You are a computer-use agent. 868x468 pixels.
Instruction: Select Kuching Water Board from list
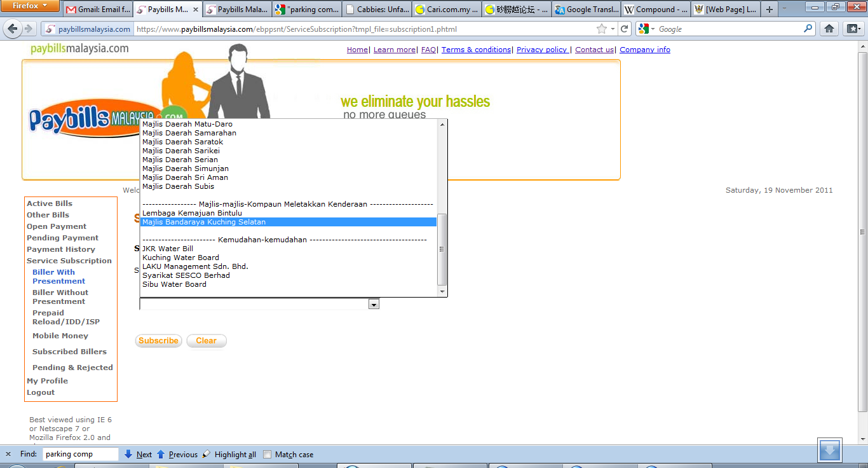[180, 258]
